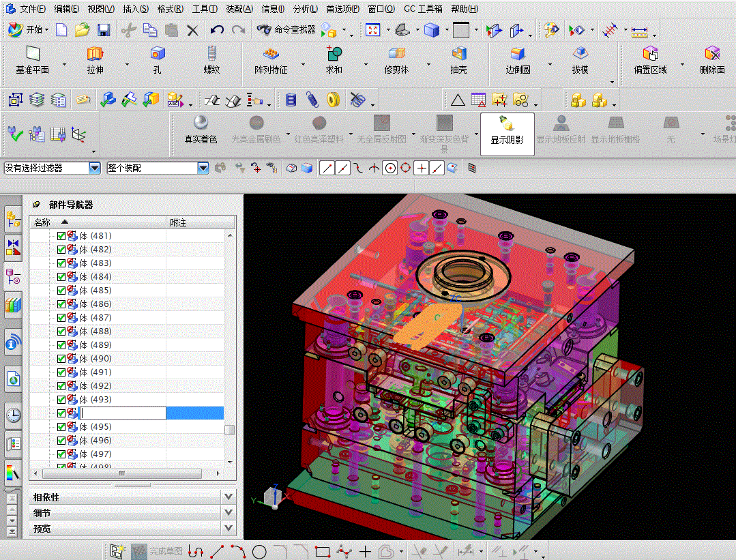Click the Undo arrow icon
Viewport: 736px width, 560px height.
pos(217,30)
